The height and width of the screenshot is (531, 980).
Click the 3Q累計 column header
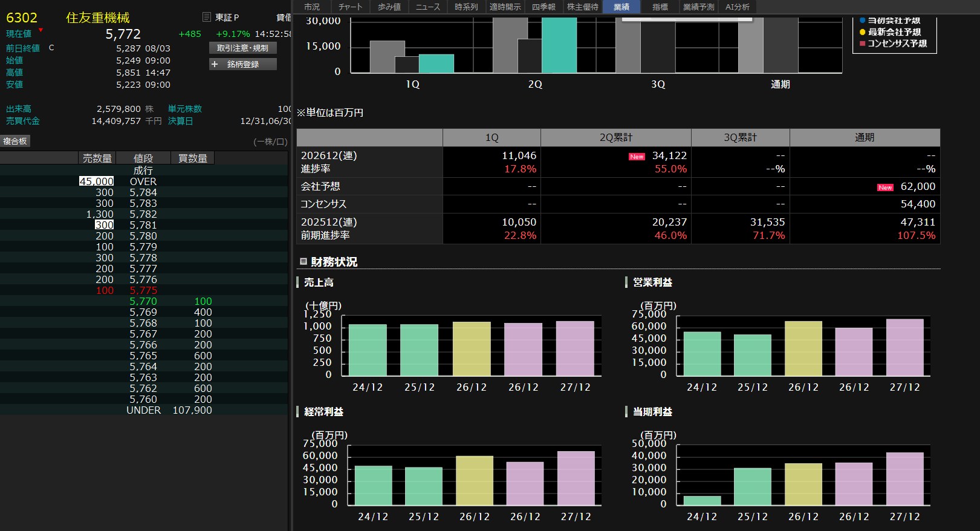741,137
